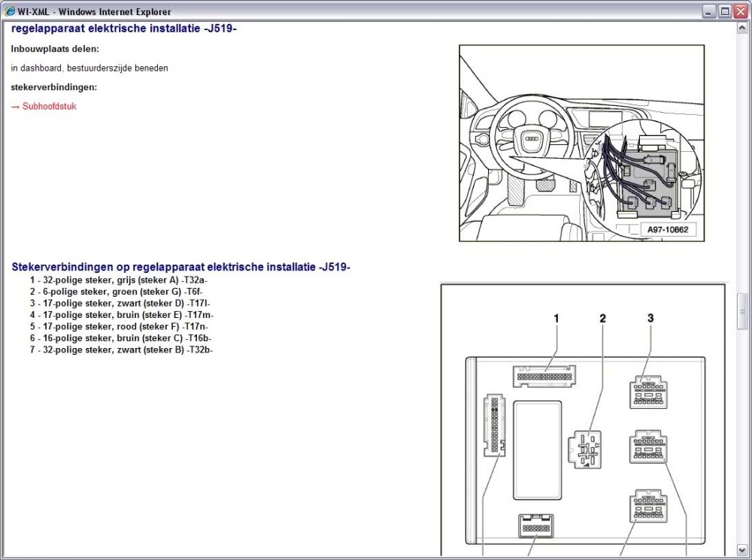Click the window title 'WI-XML - Windows Internet Explorer'
This screenshot has width=752, height=560.
(94, 11)
